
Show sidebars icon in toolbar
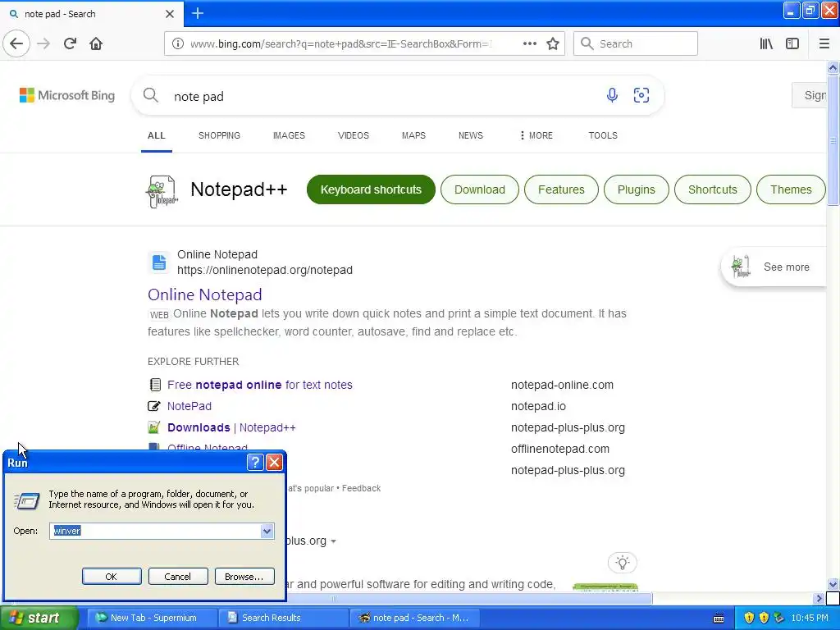pyautogui.click(x=792, y=43)
